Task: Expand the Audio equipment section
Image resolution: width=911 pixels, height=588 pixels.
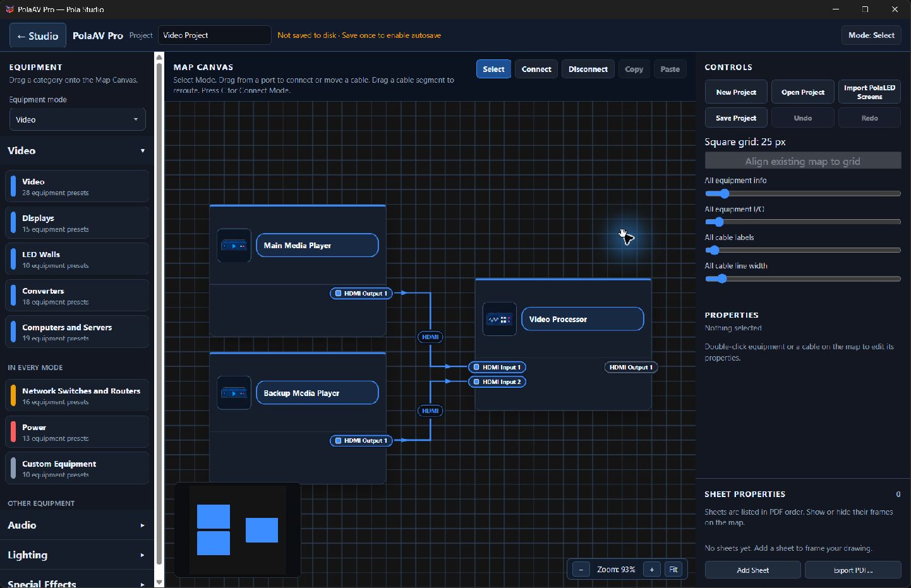Action: coord(76,525)
